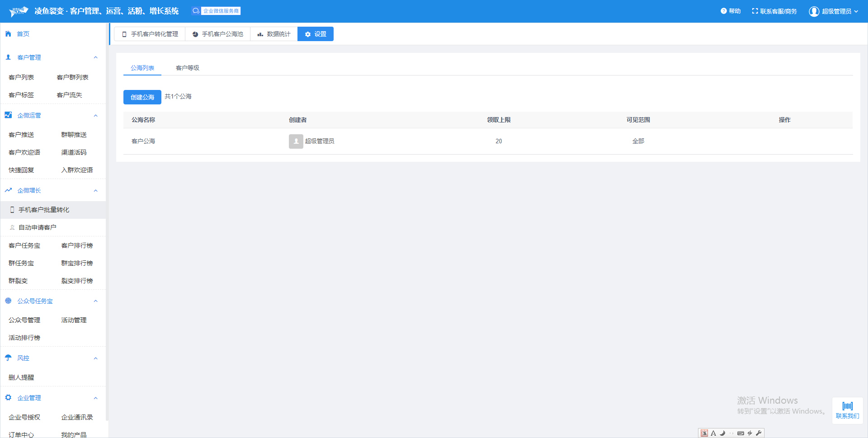Click the 凌鱼裂变 logo icon
The height and width of the screenshot is (438, 868).
[19, 11]
